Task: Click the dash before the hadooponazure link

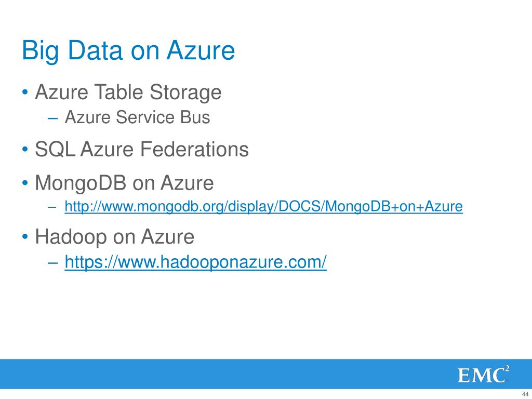Action: point(52,263)
